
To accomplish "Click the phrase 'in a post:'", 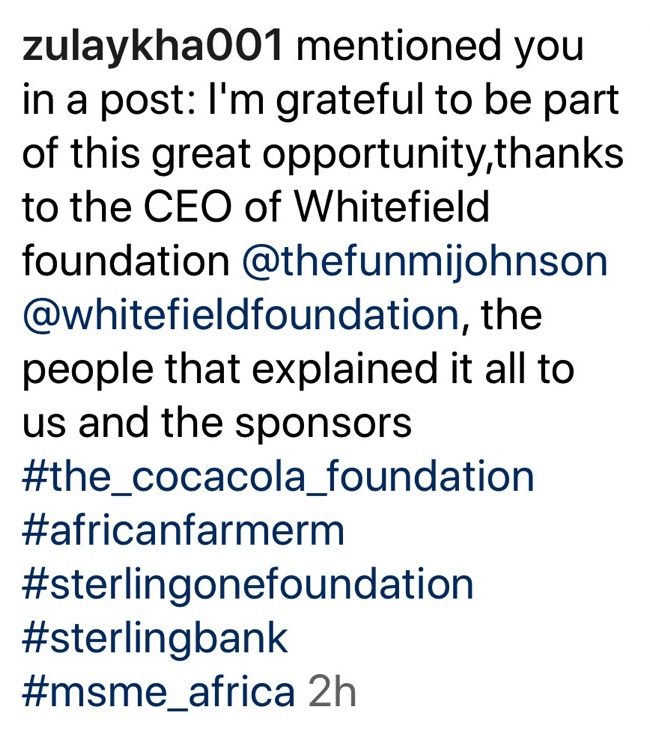I will 108,101.
